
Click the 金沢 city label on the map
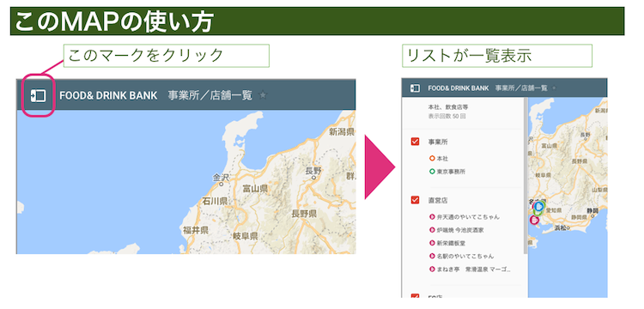[x=220, y=178]
